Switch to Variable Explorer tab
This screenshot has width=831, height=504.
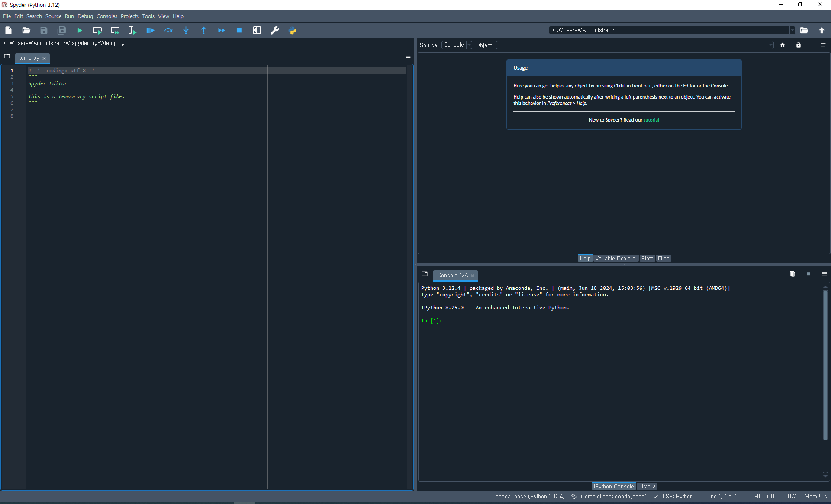(616, 258)
